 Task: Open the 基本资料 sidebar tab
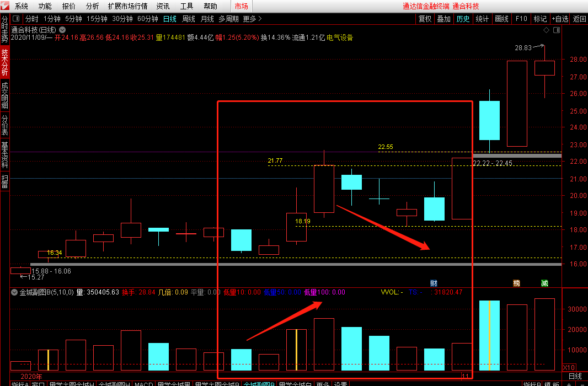point(5,155)
